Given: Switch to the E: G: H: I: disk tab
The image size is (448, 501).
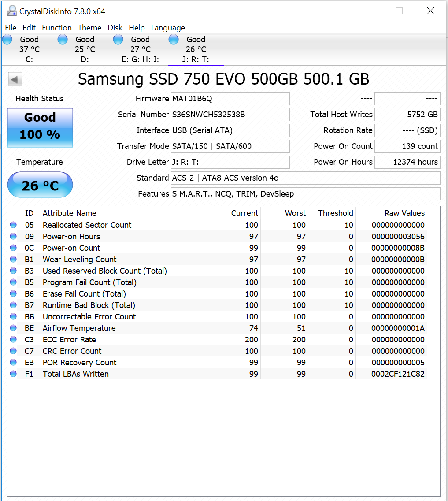Looking at the screenshot, I should point(141,49).
